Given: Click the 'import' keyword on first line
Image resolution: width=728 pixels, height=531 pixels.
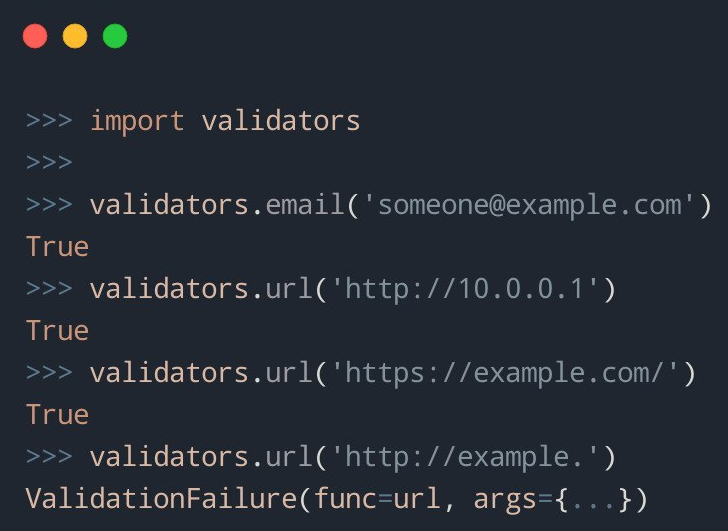Looking at the screenshot, I should (x=137, y=121).
